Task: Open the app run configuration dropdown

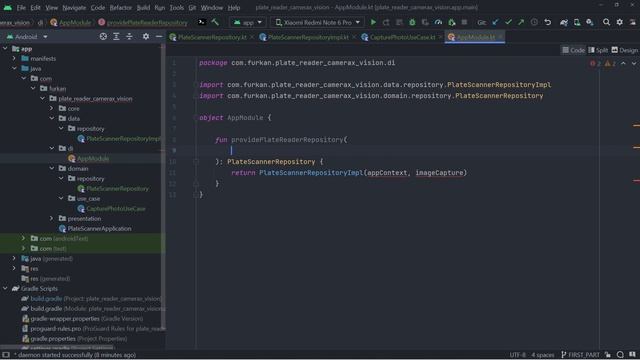Action: point(248,22)
